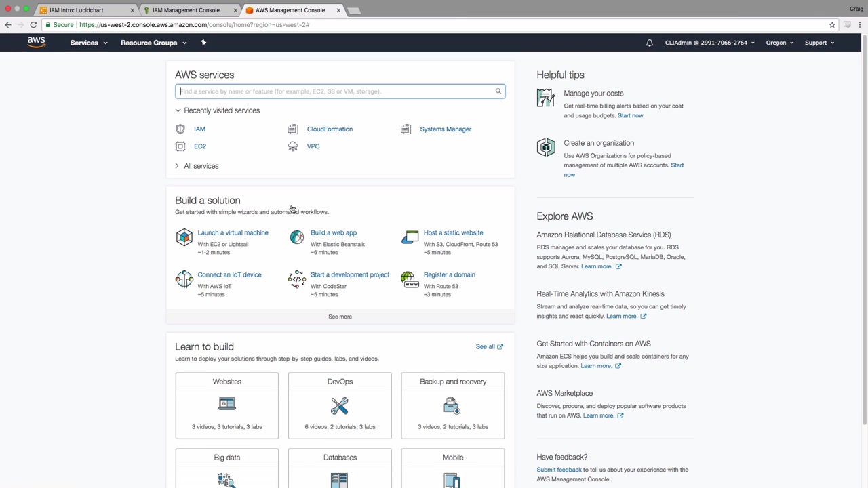Click the Submit feedback link

[559, 470]
